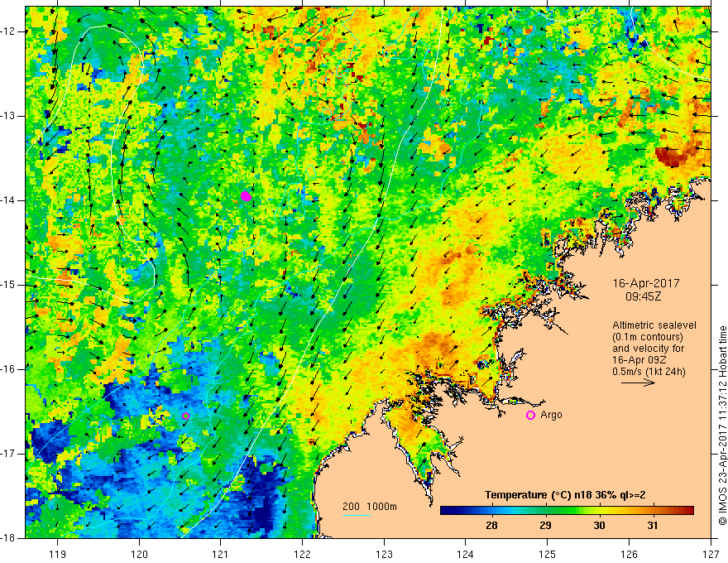This screenshot has width=728, height=563.
Task: Click the longitude axis label '125'
Action: [x=548, y=554]
